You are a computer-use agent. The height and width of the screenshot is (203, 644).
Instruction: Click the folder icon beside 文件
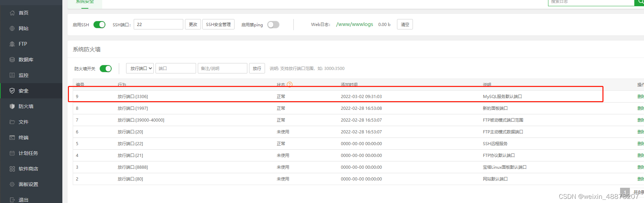coord(12,122)
